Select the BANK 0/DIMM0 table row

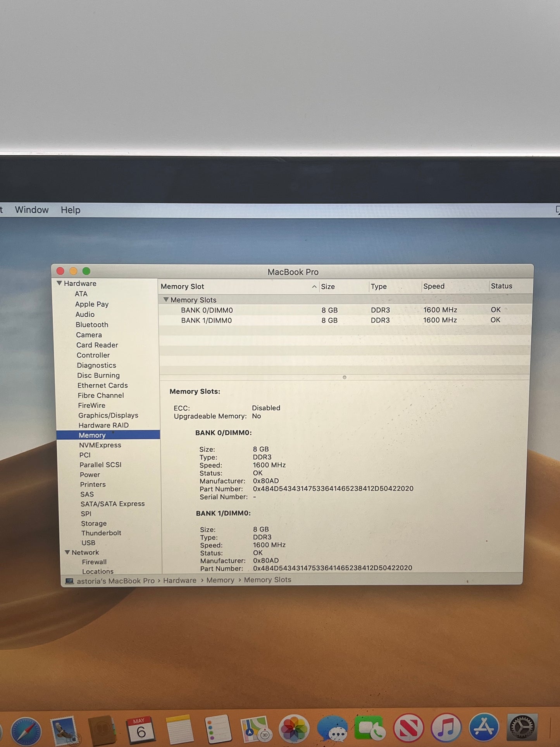pyautogui.click(x=345, y=310)
